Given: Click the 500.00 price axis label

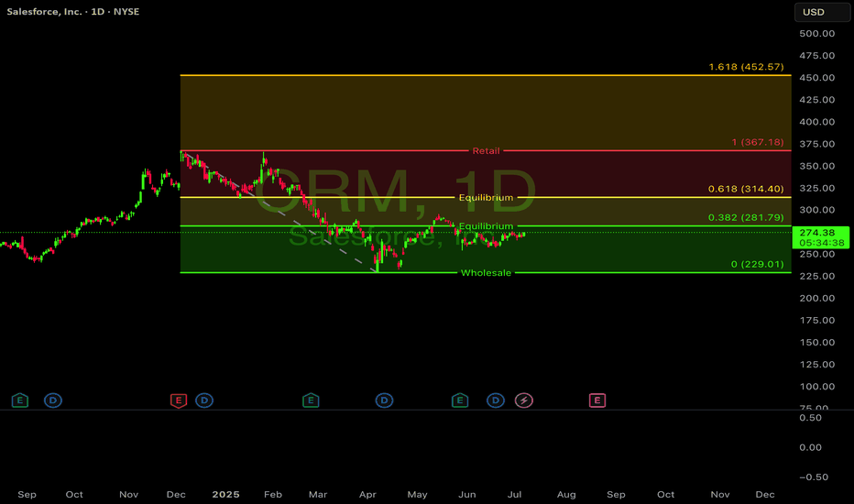Looking at the screenshot, I should (x=817, y=33).
